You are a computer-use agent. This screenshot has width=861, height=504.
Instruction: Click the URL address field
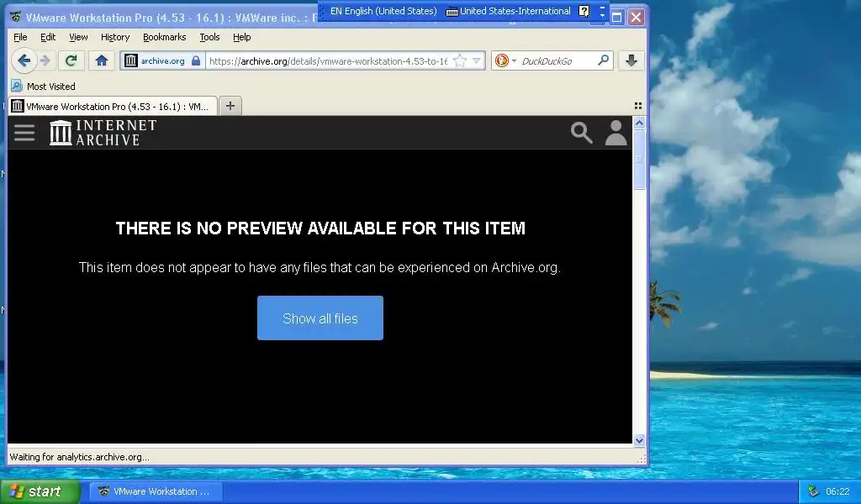coord(329,60)
